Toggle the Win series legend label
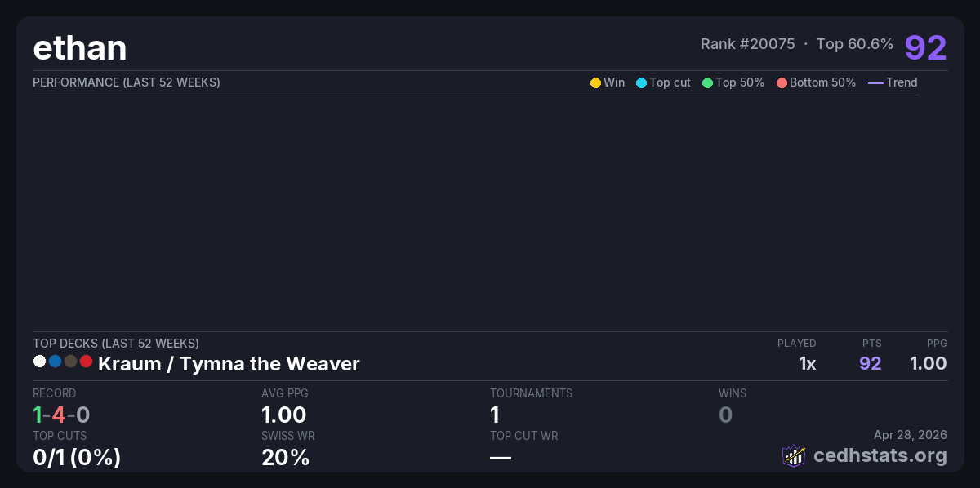 click(x=614, y=82)
